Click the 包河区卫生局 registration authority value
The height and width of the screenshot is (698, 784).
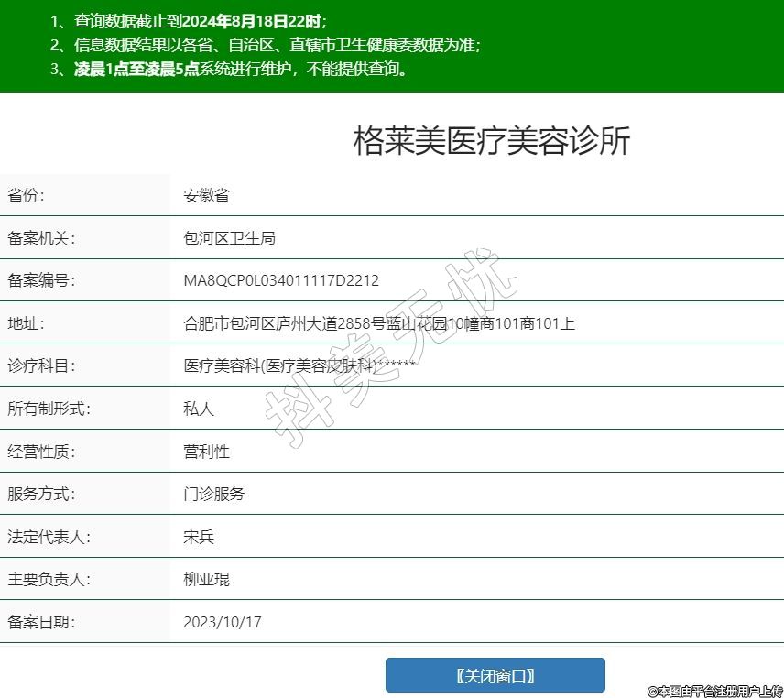[x=229, y=238]
